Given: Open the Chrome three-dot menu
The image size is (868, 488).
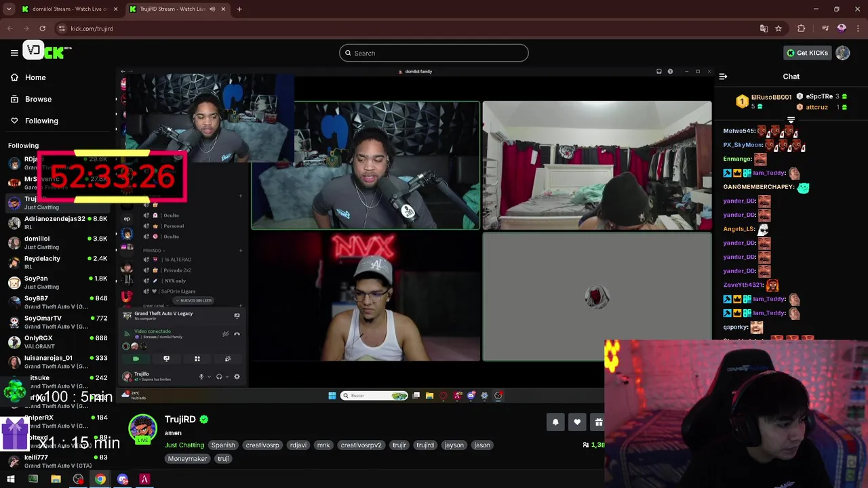Looking at the screenshot, I should (x=857, y=28).
